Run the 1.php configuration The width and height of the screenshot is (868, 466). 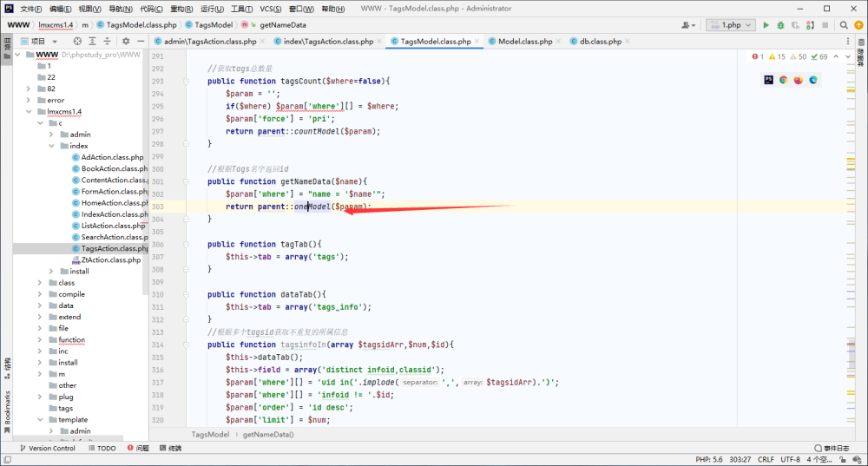[766, 25]
